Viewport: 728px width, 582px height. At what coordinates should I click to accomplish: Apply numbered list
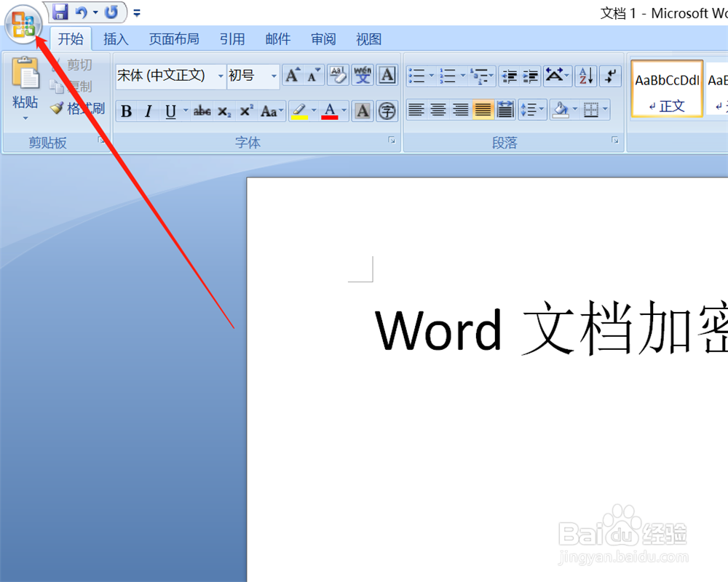click(x=448, y=76)
